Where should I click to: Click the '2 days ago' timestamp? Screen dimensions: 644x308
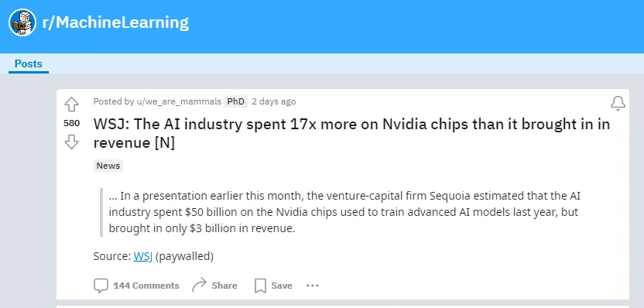[273, 101]
